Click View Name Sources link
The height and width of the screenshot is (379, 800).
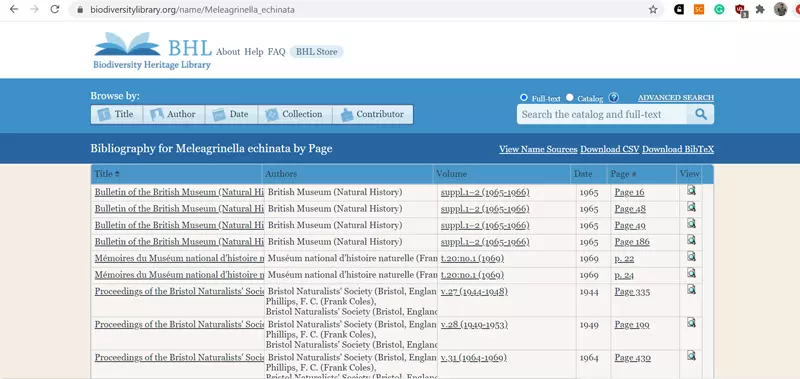click(x=538, y=149)
